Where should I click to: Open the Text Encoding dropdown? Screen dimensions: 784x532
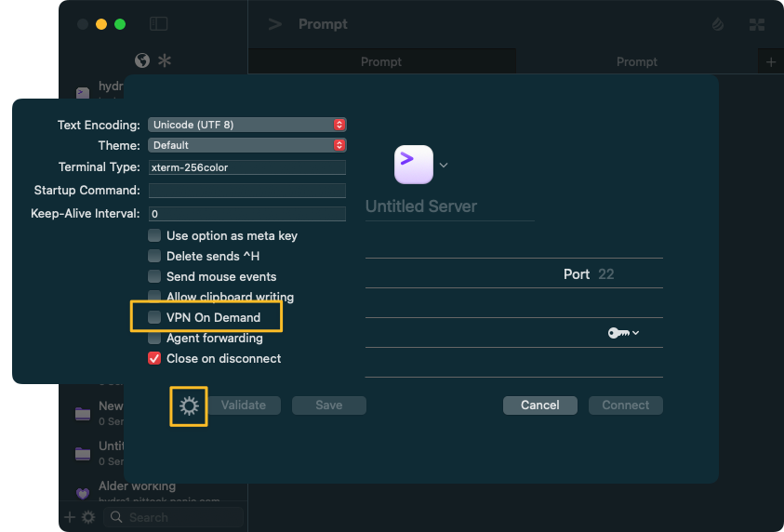[247, 125]
